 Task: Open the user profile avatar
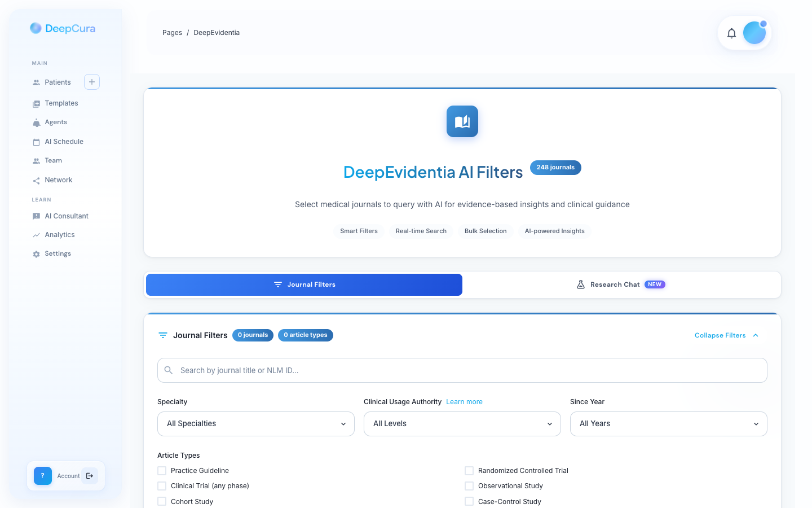tap(754, 33)
